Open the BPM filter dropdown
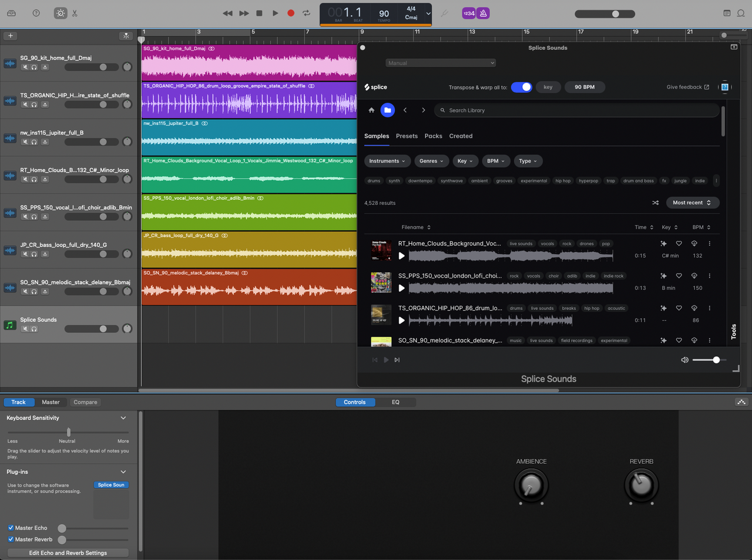This screenshot has width=752, height=560. pos(495,161)
